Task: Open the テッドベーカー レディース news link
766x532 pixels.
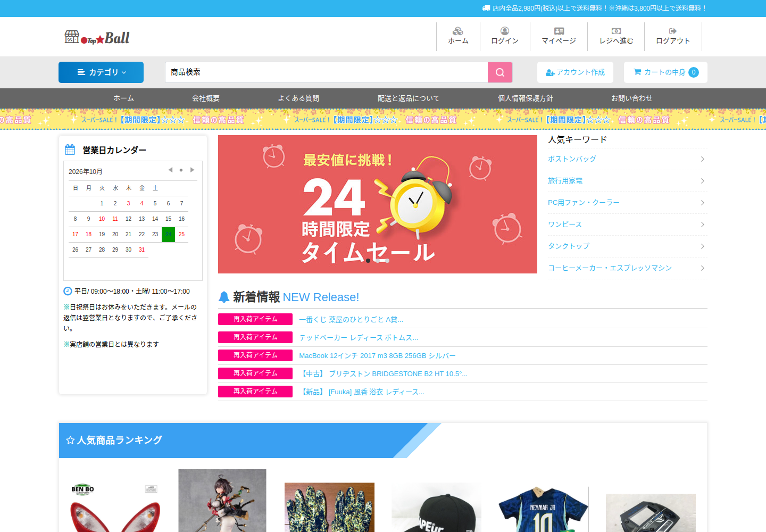Action: point(359,338)
